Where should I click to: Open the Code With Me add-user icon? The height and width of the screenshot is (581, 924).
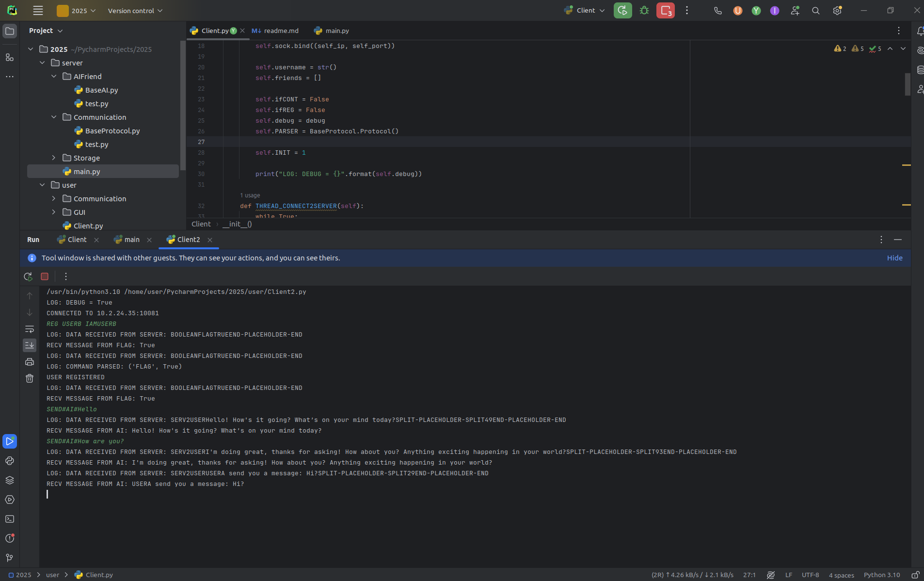[795, 11]
